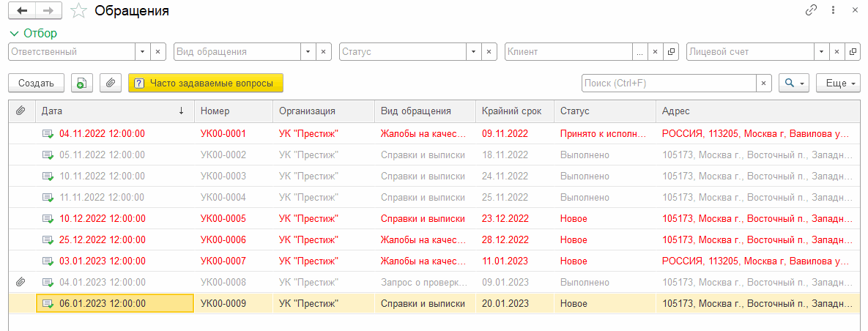The image size is (868, 331).
Task: Click the forward navigation arrow
Action: click(48, 11)
